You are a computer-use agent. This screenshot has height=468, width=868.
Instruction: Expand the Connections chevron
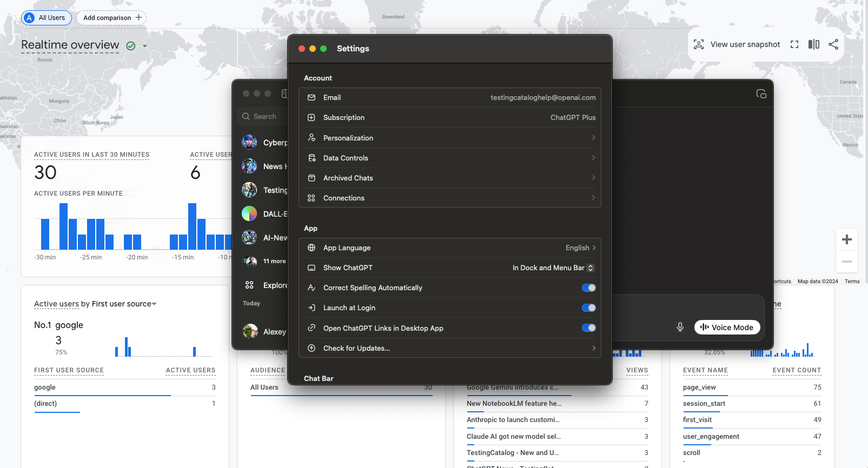click(593, 198)
